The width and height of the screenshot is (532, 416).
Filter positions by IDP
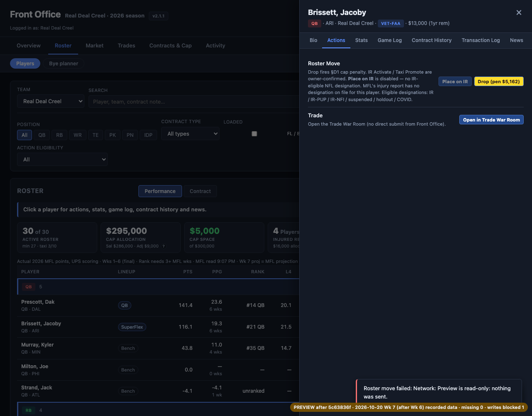click(148, 135)
